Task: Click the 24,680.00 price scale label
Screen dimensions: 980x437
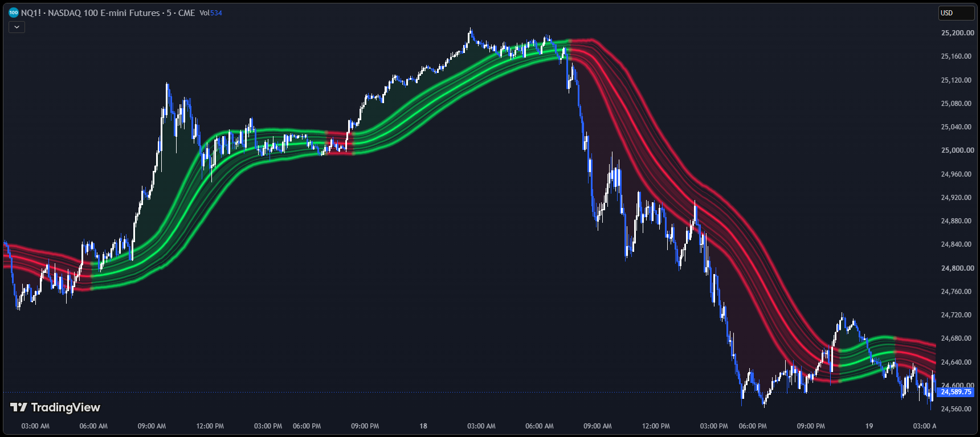Action: coord(957,338)
